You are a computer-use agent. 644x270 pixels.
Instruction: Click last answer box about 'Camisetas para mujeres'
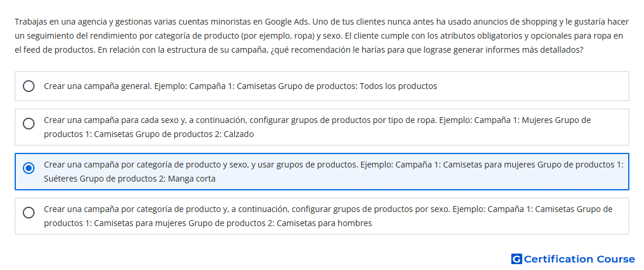tap(321, 216)
